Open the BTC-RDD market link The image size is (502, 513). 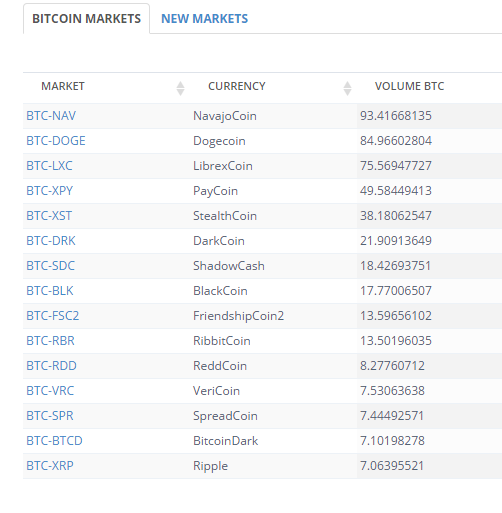(51, 366)
